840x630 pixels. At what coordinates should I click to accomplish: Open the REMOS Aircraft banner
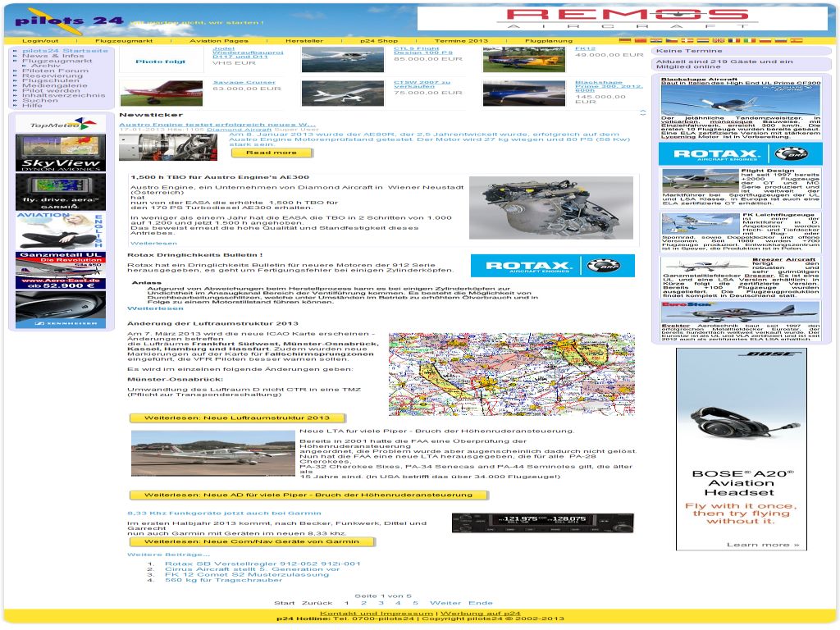point(623,18)
